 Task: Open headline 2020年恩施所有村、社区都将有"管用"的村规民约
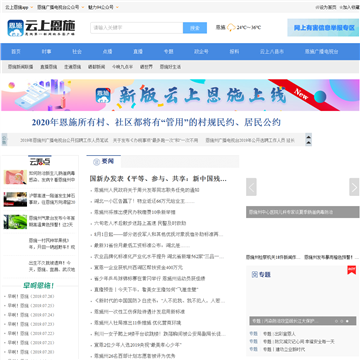coord(156,122)
